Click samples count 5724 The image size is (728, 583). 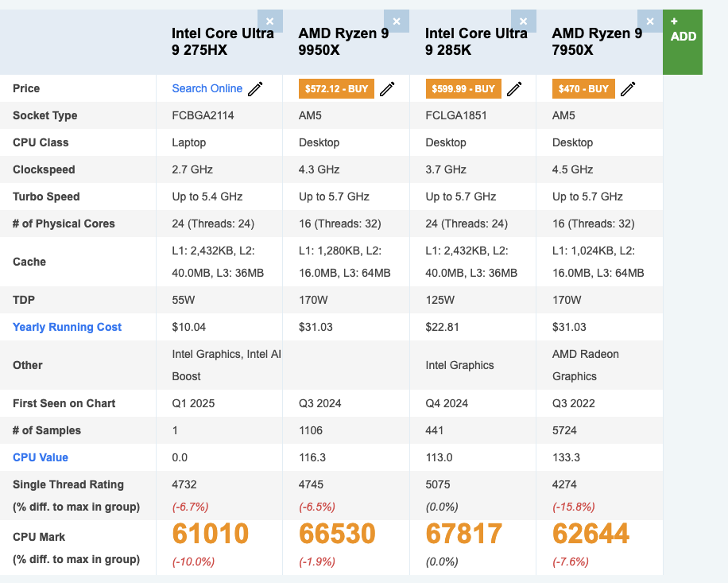564,430
